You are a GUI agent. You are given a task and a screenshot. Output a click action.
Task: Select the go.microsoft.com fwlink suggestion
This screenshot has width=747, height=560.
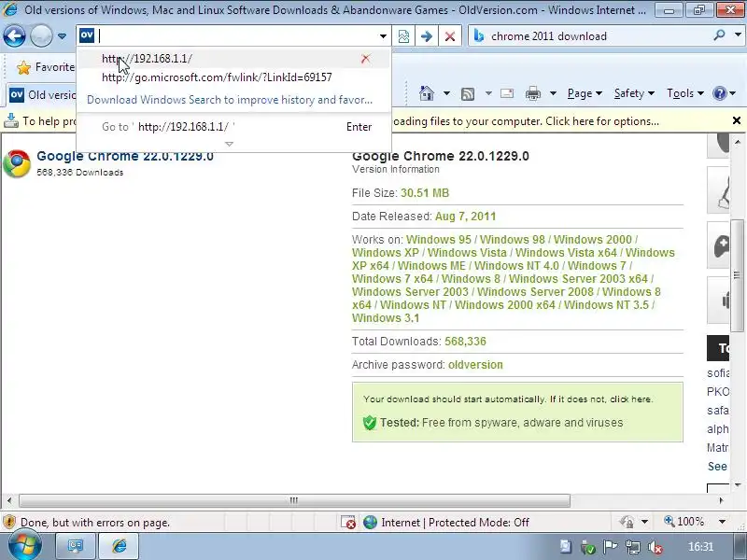[233, 77]
